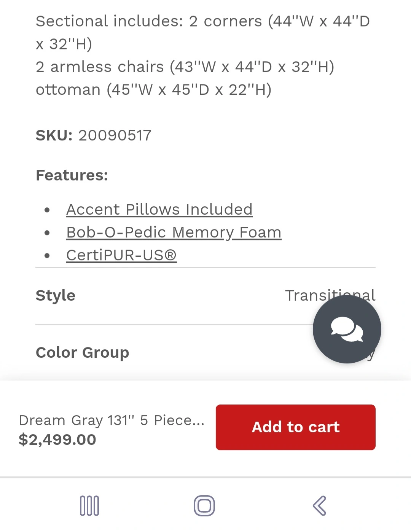Image resolution: width=411 pixels, height=532 pixels.
Task: Click the Add to cart button
Action: click(295, 427)
